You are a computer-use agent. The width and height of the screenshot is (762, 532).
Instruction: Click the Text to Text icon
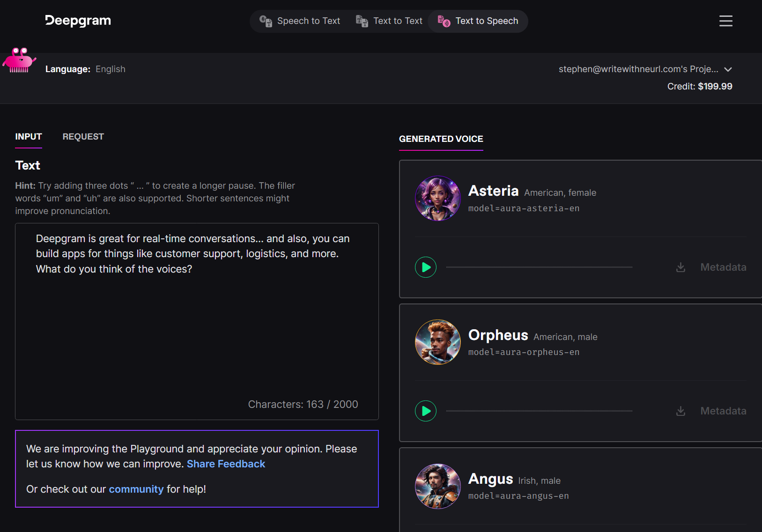pos(362,21)
